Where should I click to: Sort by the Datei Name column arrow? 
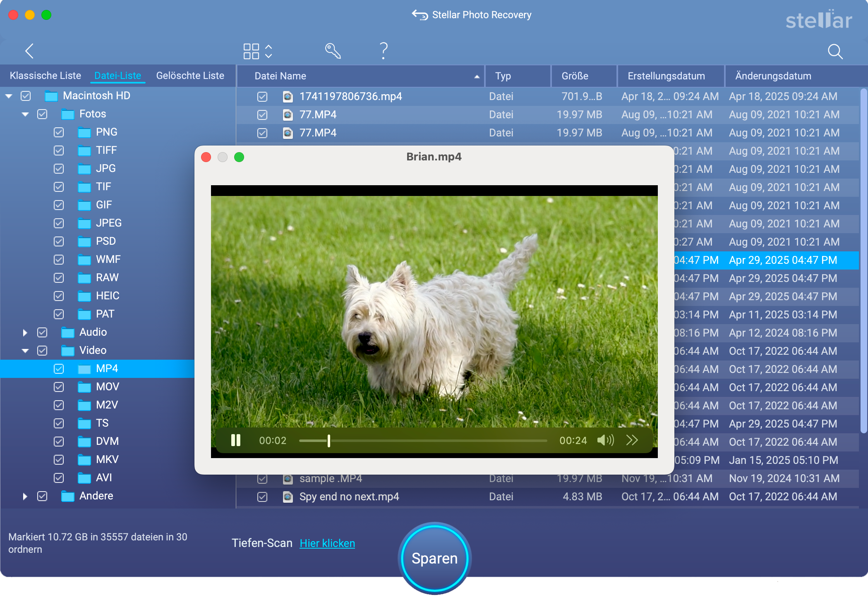tap(477, 76)
